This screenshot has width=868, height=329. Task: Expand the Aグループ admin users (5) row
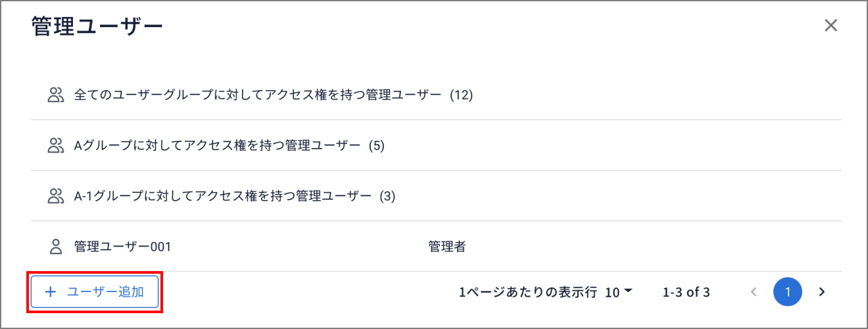(x=229, y=145)
